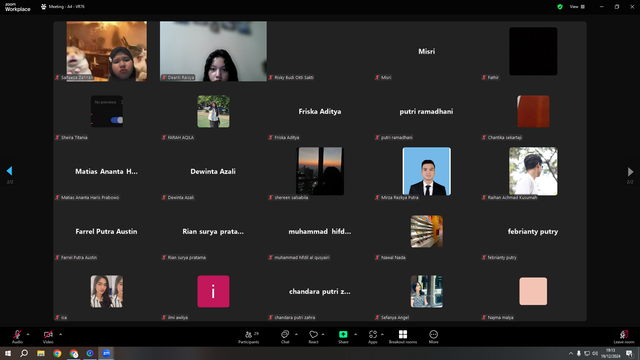Screen dimensions: 640x360
Task: Select Risky Budi Okti Sakti's tile
Action: [320, 51]
